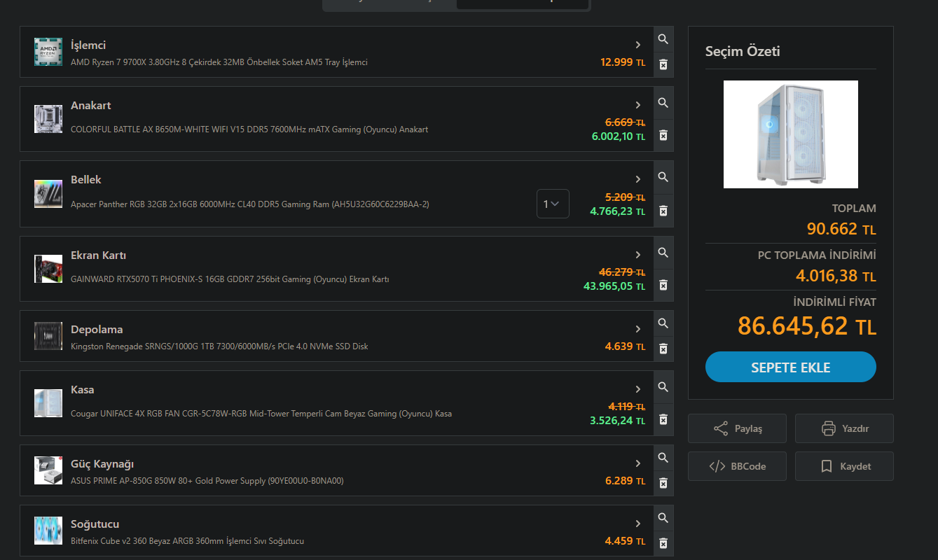Image resolution: width=938 pixels, height=560 pixels.
Task: Click the Kingston SSD thumbnail
Action: coord(48,336)
